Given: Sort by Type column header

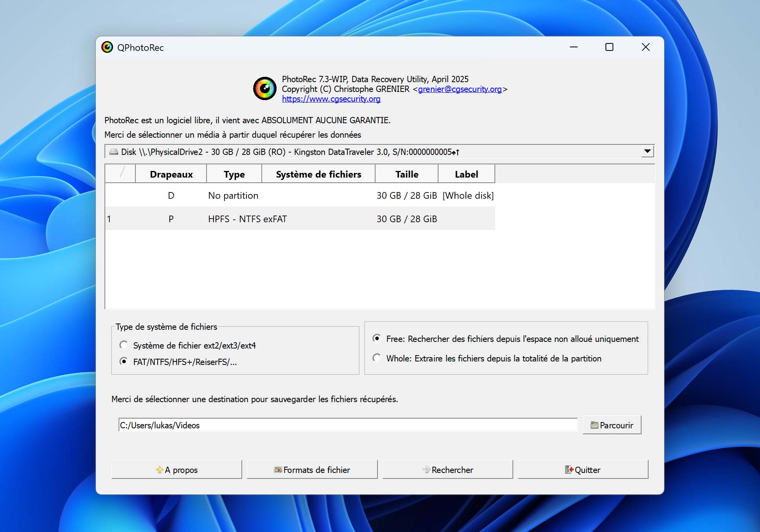Looking at the screenshot, I should click(234, 174).
